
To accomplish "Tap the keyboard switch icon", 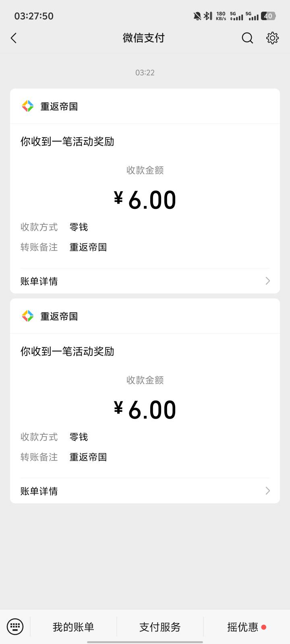I will pos(15,627).
